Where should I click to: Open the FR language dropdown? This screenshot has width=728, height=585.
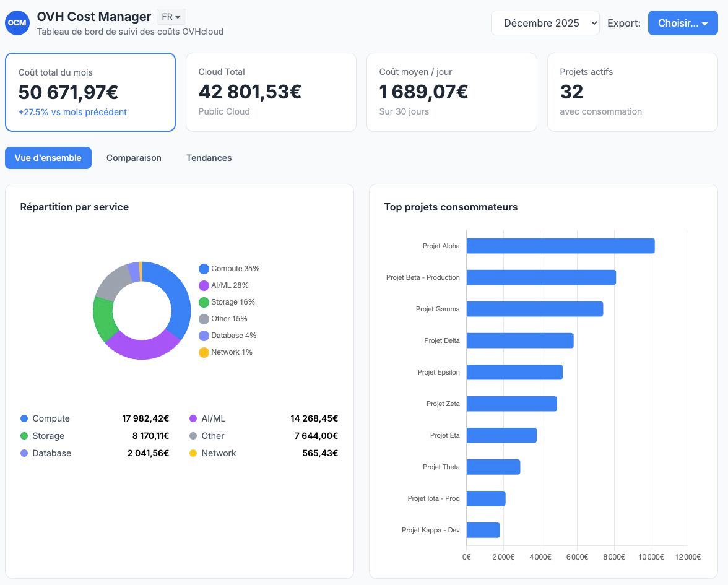click(x=171, y=17)
